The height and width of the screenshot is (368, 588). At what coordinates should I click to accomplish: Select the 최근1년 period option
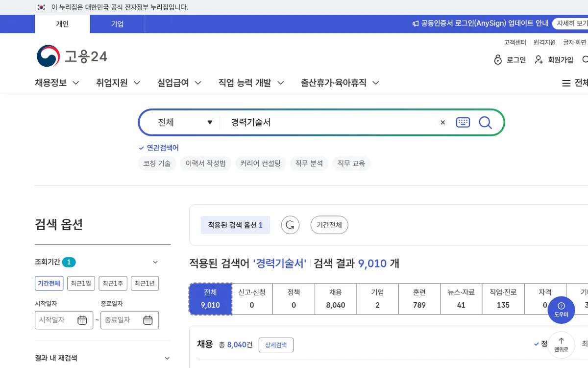[145, 283]
